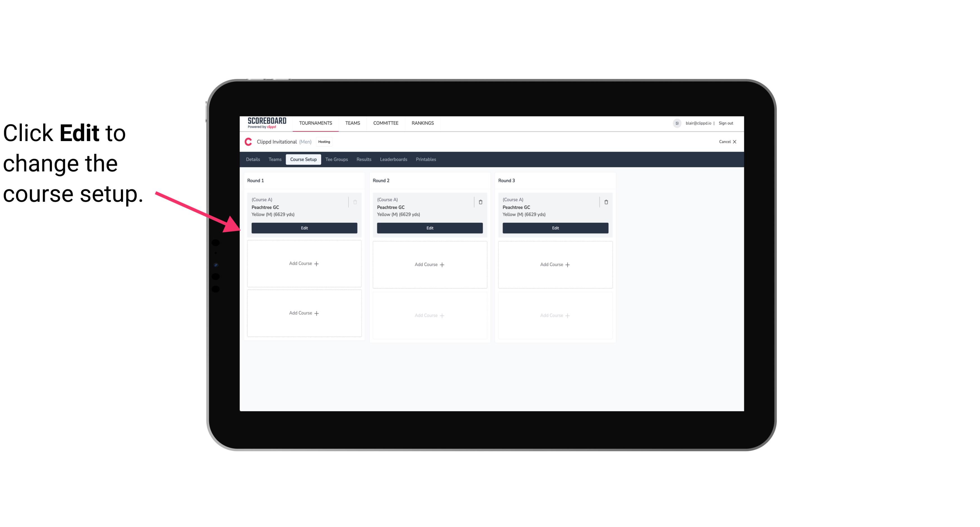
Task: Click the Details tab
Action: click(x=254, y=159)
